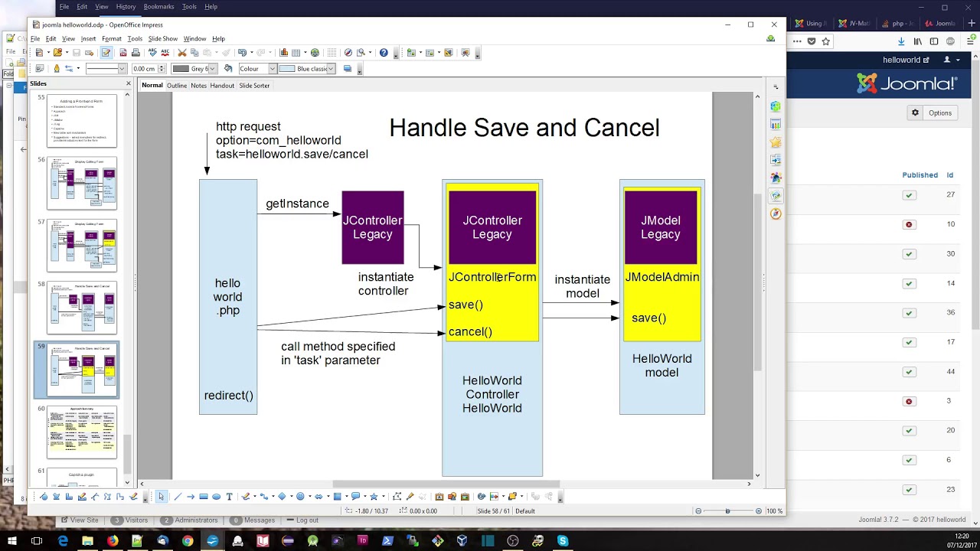Click the Spelling check ABC icon
This screenshot has height=551, width=980.
pyautogui.click(x=152, y=53)
